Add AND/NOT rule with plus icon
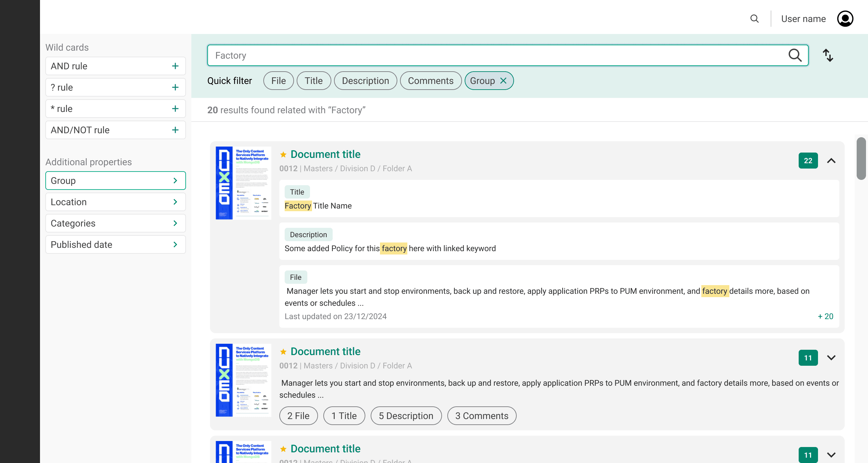868x463 pixels. pos(175,130)
